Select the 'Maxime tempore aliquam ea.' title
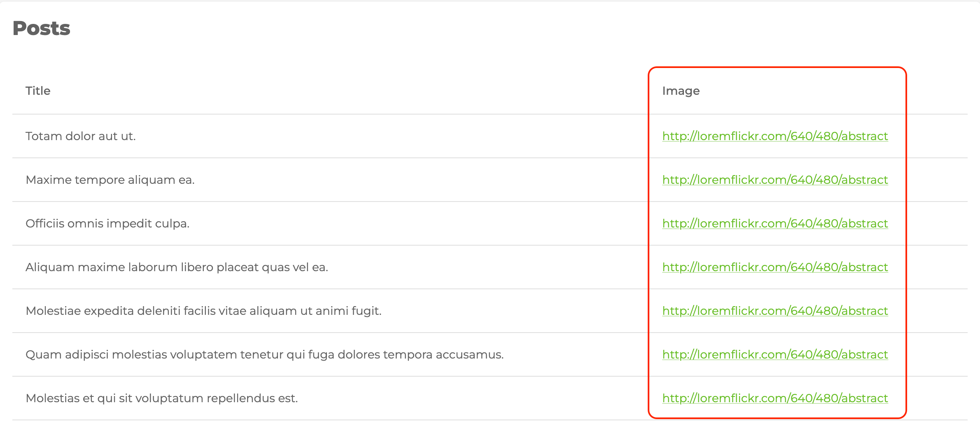980x436 pixels. pyautogui.click(x=110, y=180)
